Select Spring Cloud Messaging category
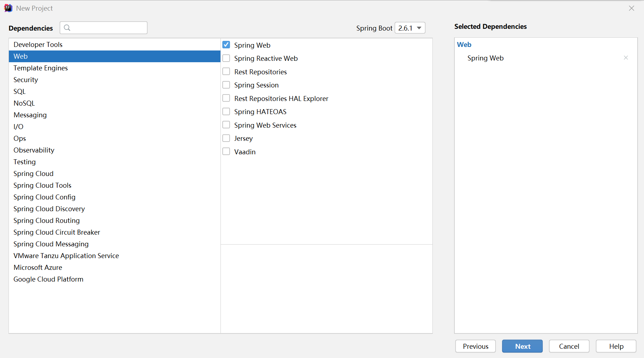The height and width of the screenshot is (358, 644). (114, 244)
